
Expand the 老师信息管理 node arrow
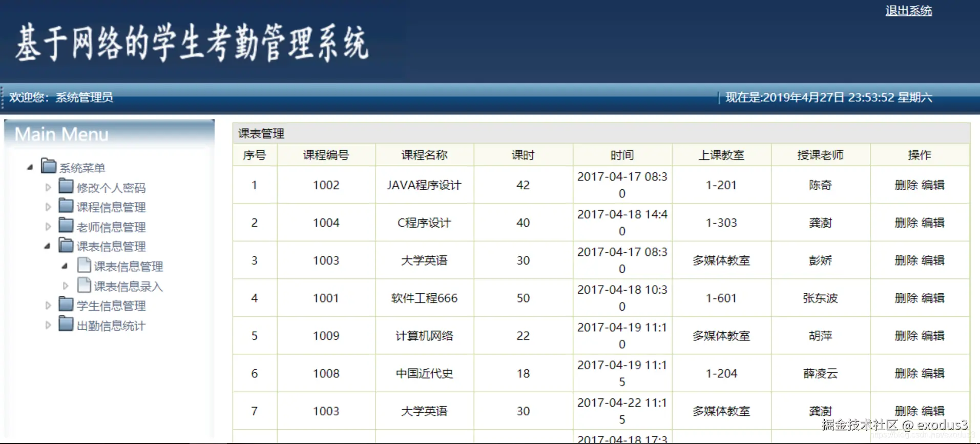(48, 227)
